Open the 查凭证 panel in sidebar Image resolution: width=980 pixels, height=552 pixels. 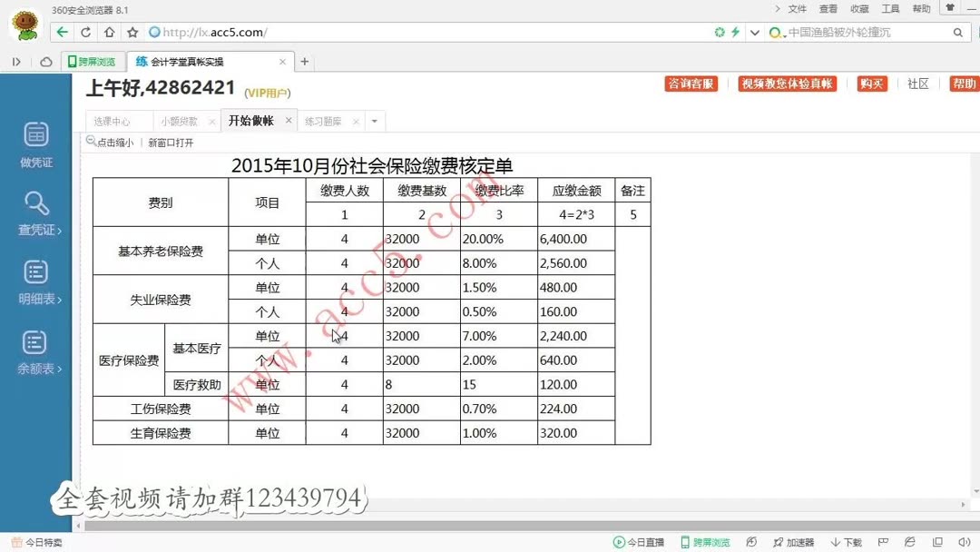pos(35,212)
